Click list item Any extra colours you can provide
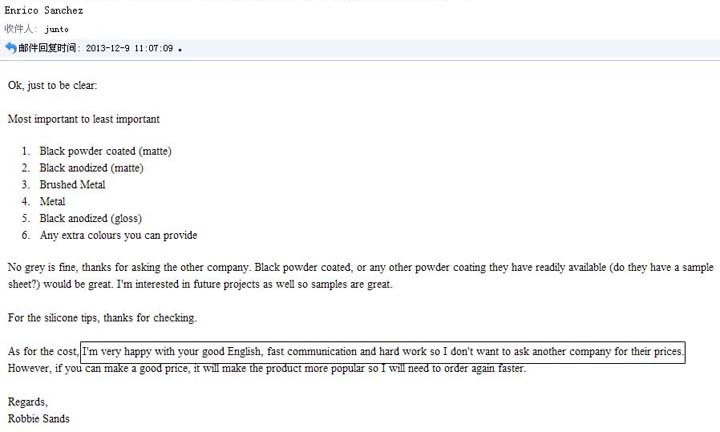 coord(118,235)
